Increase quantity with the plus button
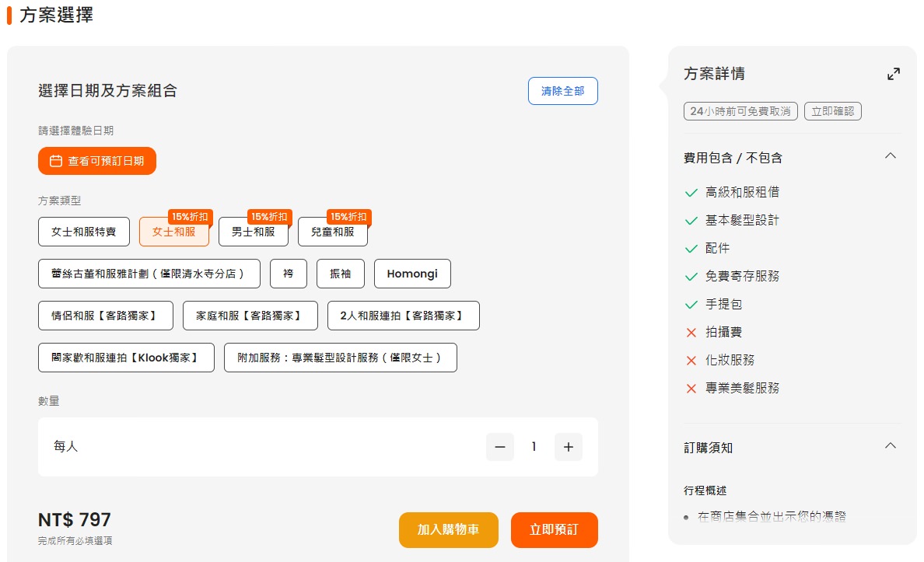Image resolution: width=924 pixels, height=562 pixels. [x=568, y=447]
